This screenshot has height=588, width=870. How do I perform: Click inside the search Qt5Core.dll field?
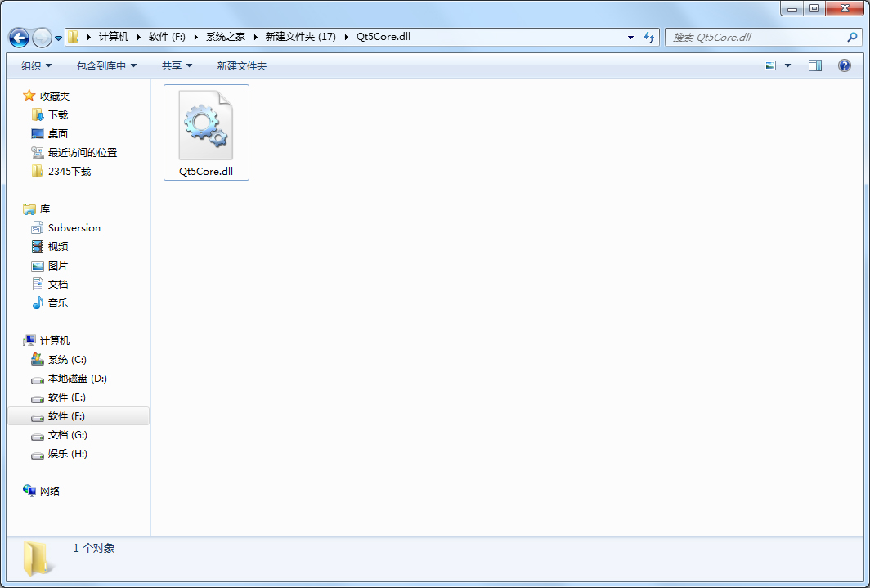(x=760, y=37)
